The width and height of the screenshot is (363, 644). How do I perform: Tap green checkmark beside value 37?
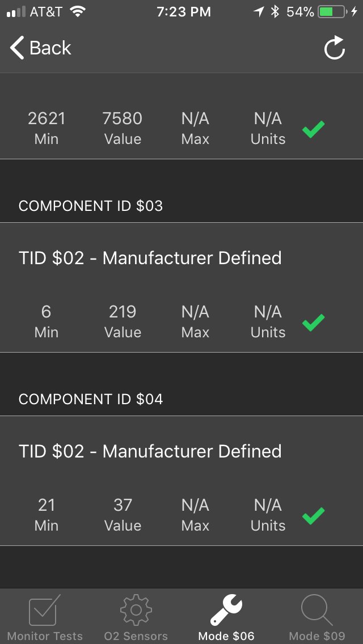pyautogui.click(x=314, y=516)
